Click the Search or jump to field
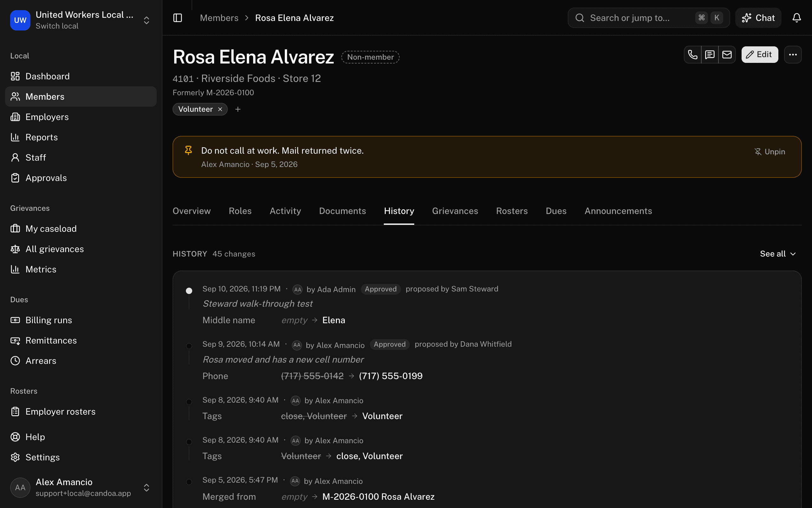This screenshot has height=508, width=812. click(648, 18)
